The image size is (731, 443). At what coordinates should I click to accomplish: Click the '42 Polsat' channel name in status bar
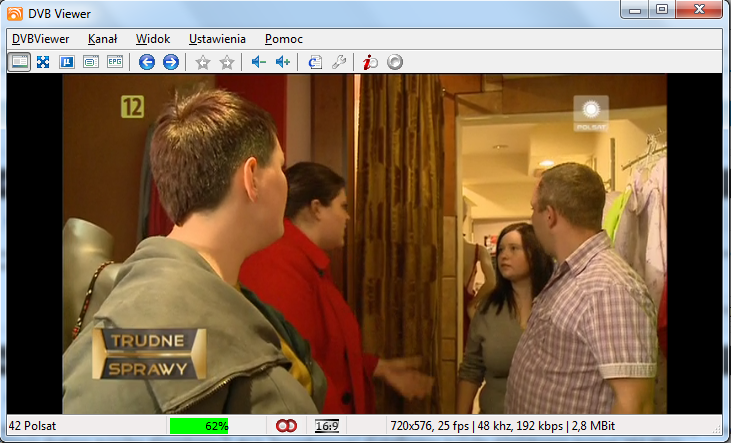[32, 426]
